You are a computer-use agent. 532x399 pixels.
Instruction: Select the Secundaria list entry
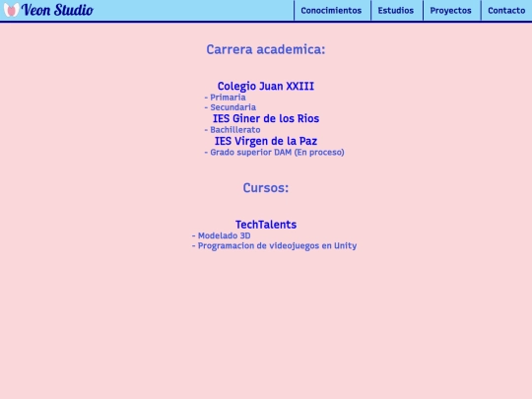[230, 107]
